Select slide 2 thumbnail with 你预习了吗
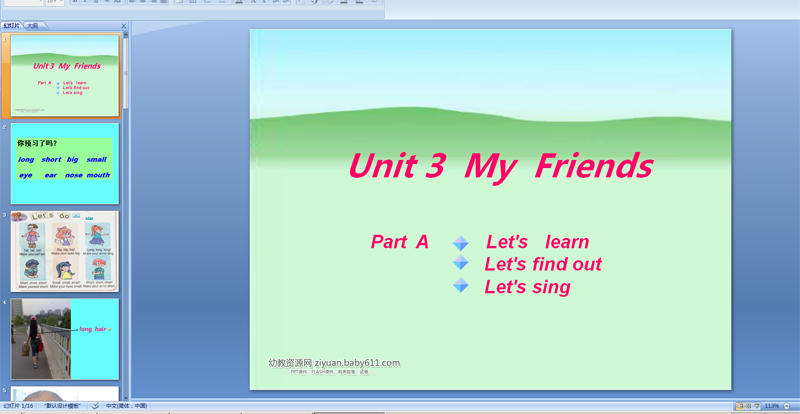Image resolution: width=800 pixels, height=414 pixels. click(65, 163)
